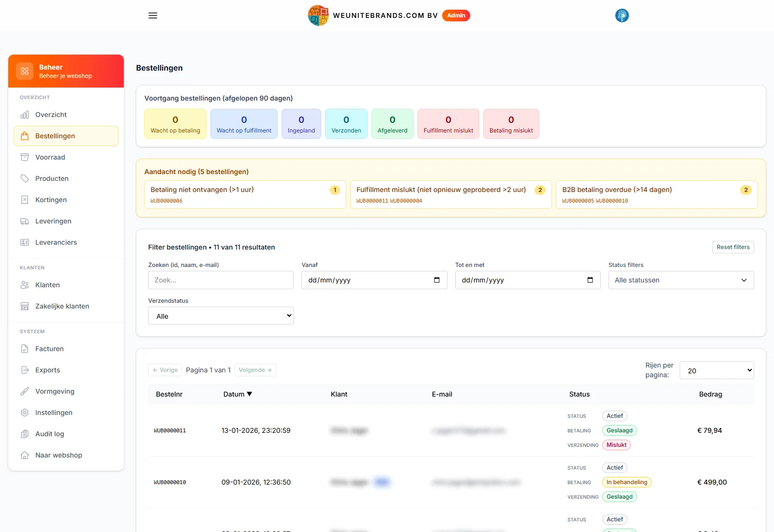Click the Vorige pagination button
Viewport: 774px width, 532px height.
165,370
